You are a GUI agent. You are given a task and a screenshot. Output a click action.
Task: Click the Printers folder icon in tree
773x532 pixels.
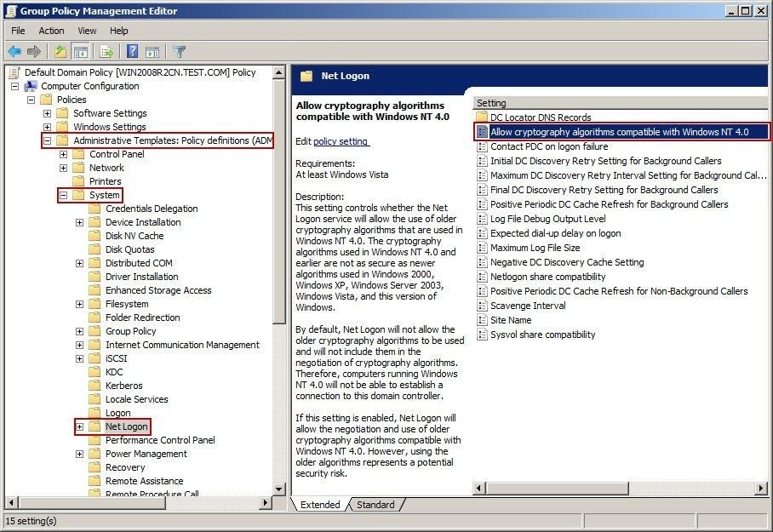click(x=78, y=181)
